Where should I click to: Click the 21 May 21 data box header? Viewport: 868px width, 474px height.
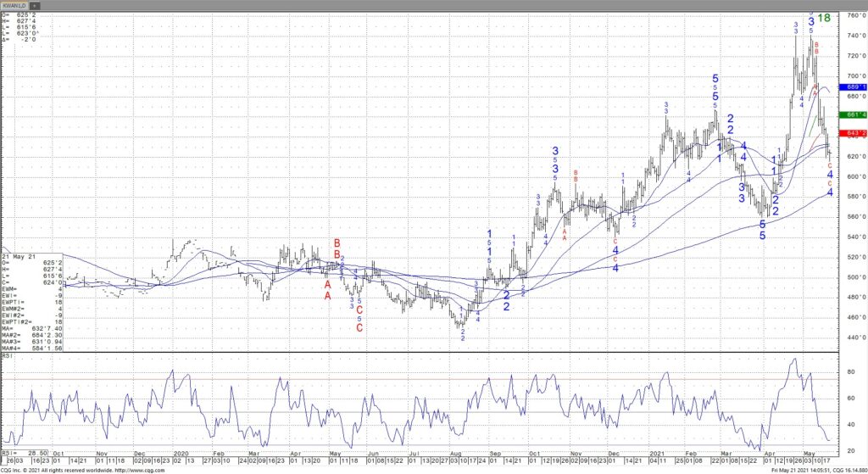[17, 255]
